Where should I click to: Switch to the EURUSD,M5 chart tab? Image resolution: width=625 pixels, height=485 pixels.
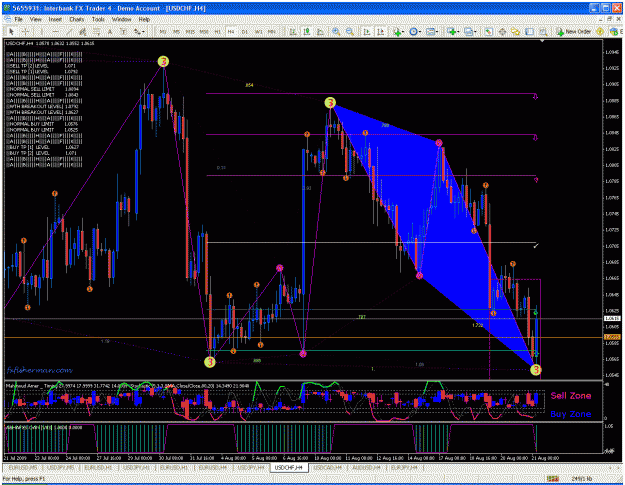point(22,467)
